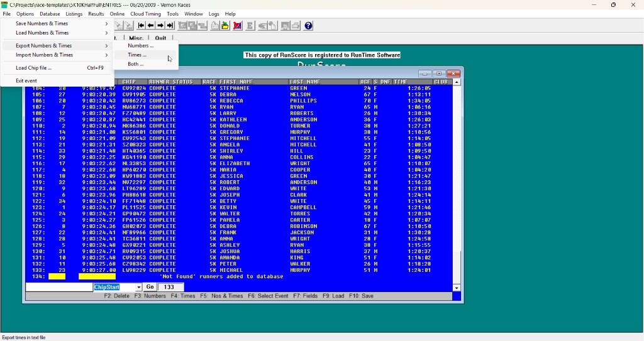The image size is (644, 341).
Task: Click the FIRST NAME column header
Action: 236,82
